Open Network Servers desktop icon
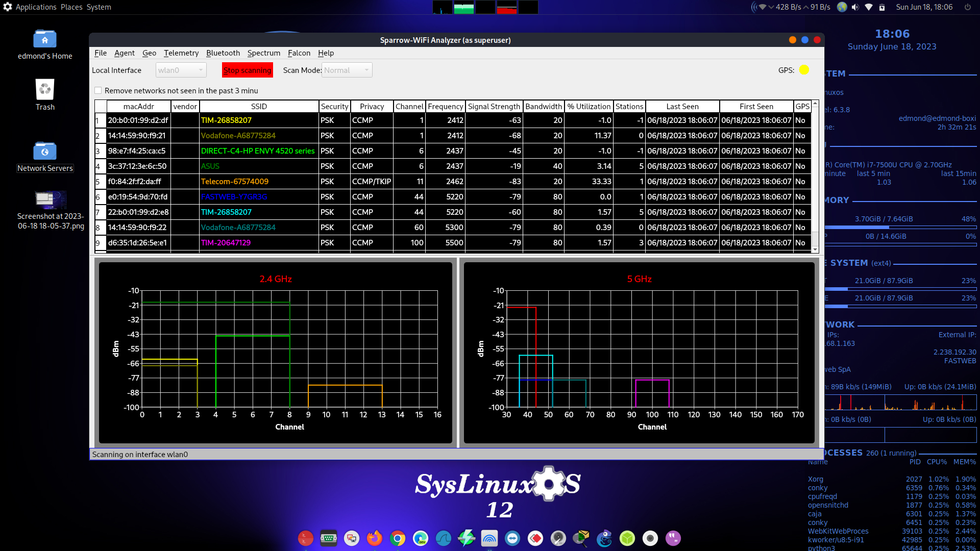980x551 pixels. point(45,157)
